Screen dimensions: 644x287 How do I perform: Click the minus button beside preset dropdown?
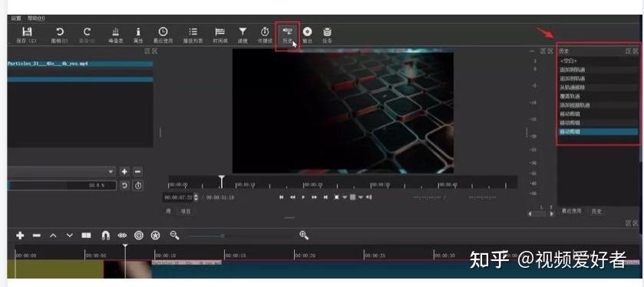point(138,172)
